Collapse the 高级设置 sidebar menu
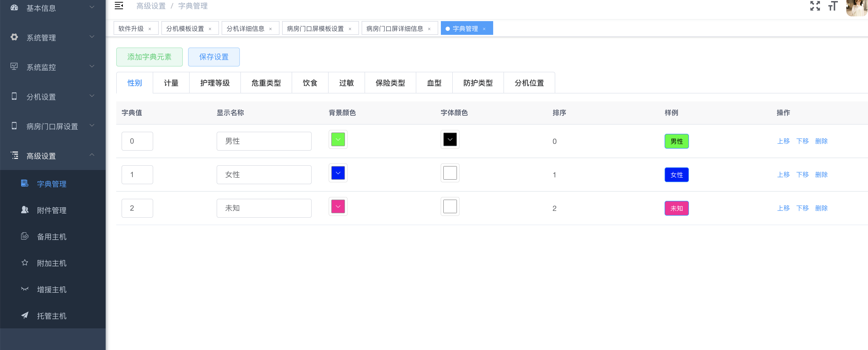Viewport: 868px width, 350px height. [x=53, y=156]
